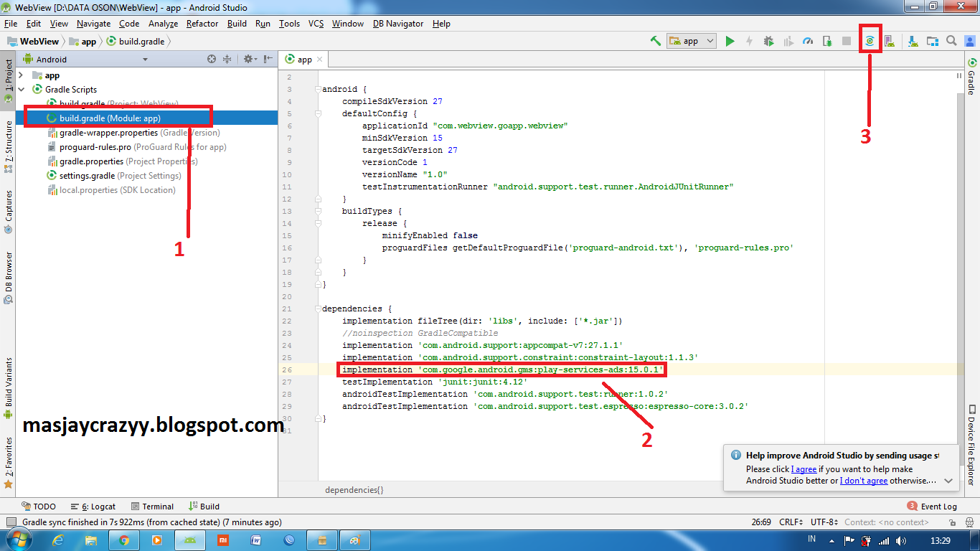Open the TODO tool window

[x=39, y=507]
